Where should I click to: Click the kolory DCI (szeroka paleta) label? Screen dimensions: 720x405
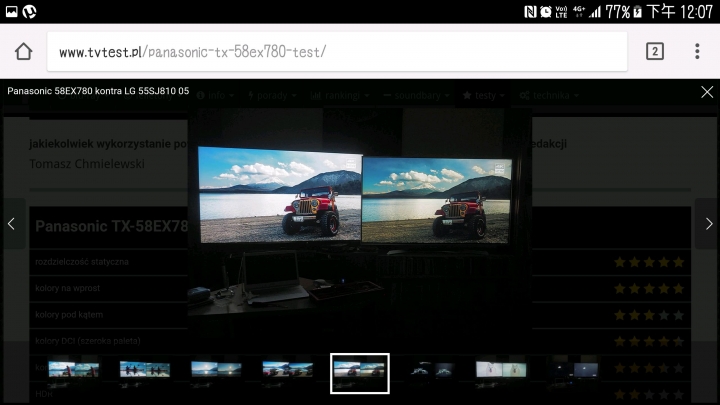(x=88, y=341)
